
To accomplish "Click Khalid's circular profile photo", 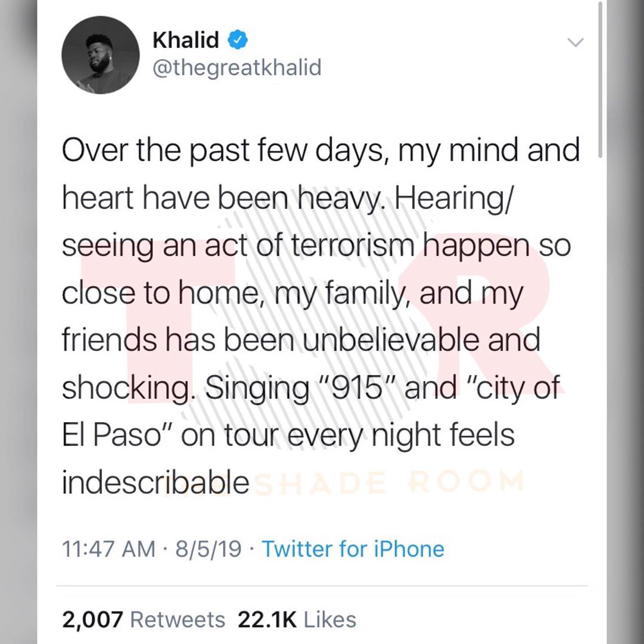I will pos(101,55).
